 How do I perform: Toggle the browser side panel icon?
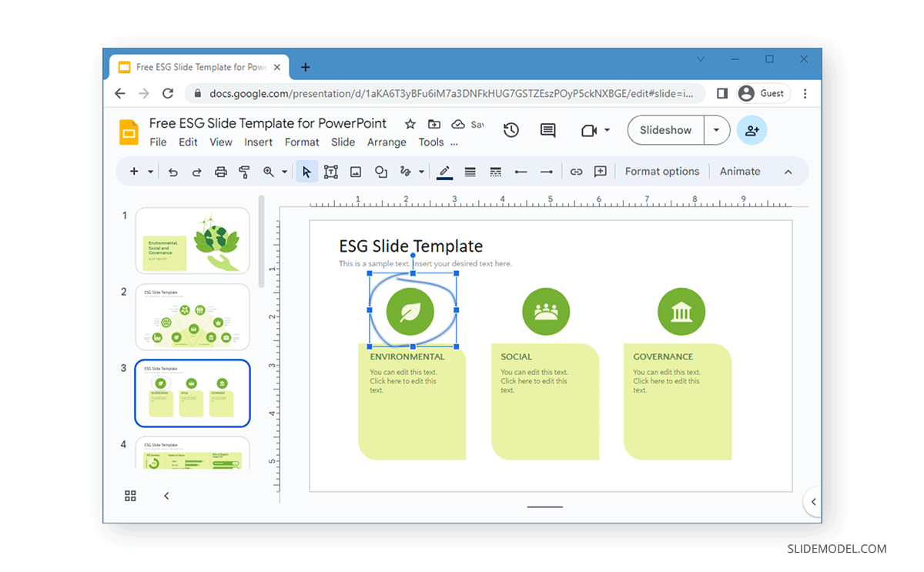point(722,93)
